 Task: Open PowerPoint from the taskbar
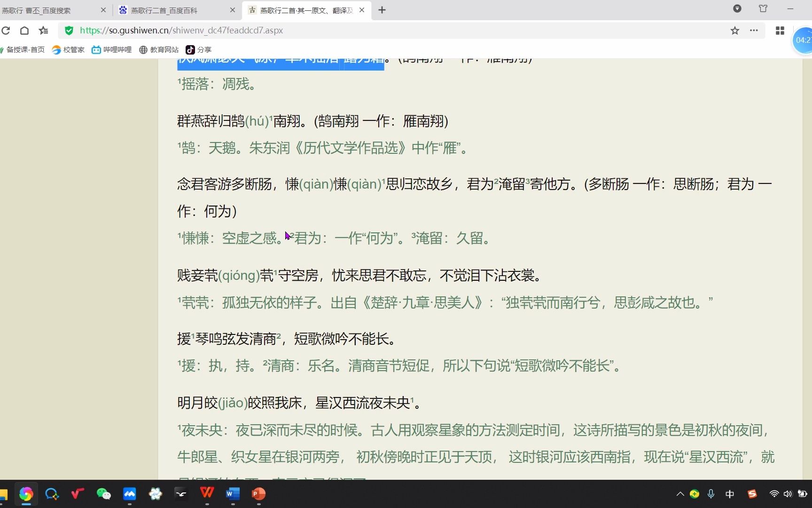(258, 494)
